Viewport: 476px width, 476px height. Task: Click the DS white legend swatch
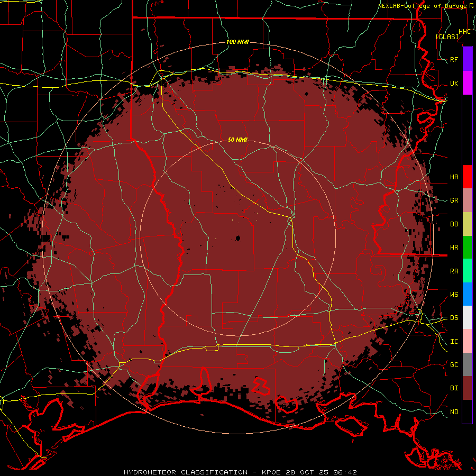coord(467,317)
